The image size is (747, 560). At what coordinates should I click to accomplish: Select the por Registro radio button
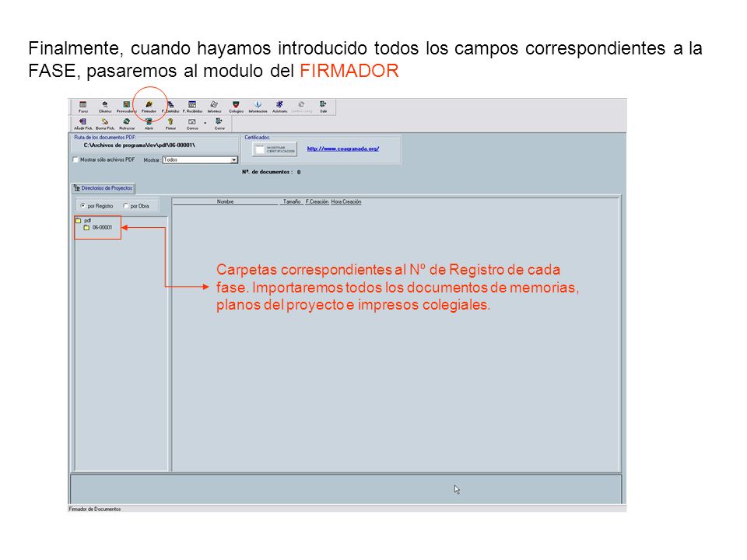point(83,205)
